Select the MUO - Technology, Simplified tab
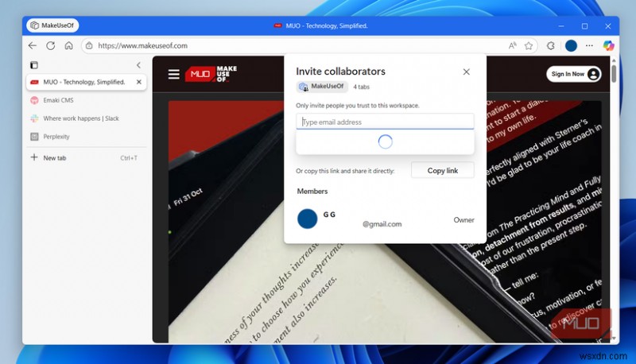Image resolution: width=636 pixels, height=364 pixels. pyautogui.click(x=86, y=82)
